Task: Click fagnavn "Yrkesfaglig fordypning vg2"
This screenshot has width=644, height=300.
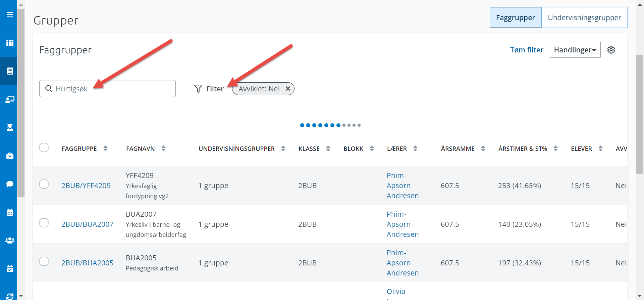Action: tap(147, 191)
